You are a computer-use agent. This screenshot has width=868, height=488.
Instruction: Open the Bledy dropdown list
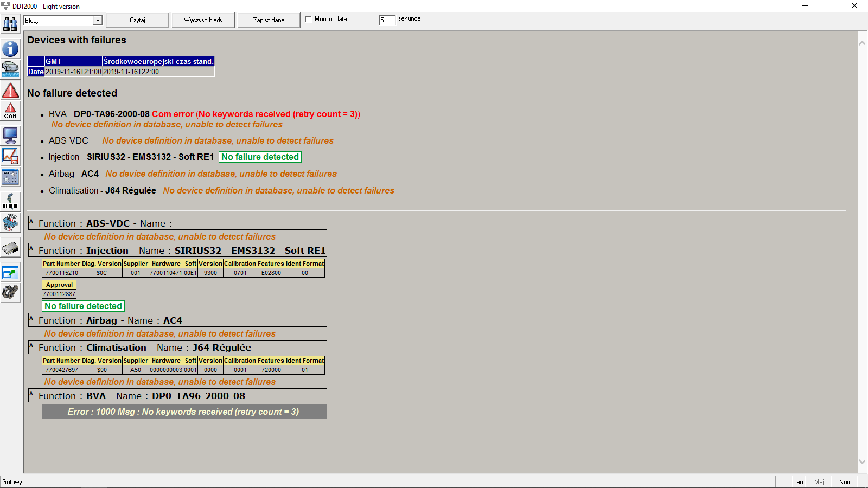tap(98, 21)
